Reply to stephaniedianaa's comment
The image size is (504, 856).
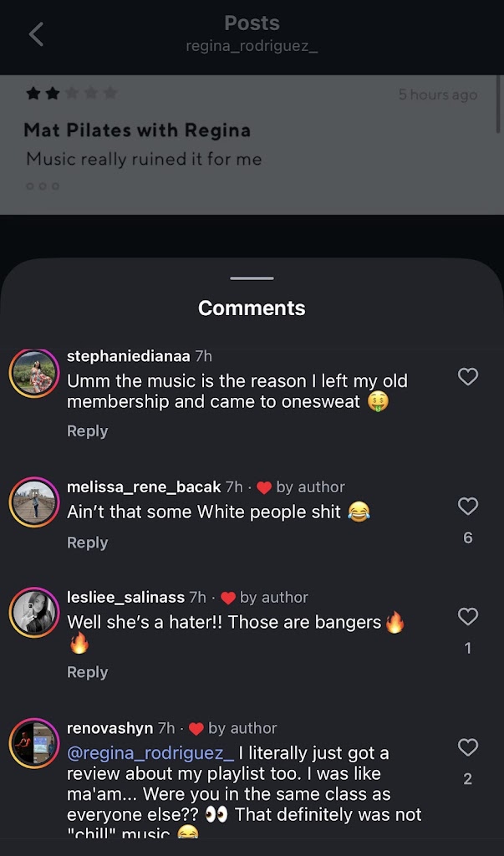(x=87, y=431)
